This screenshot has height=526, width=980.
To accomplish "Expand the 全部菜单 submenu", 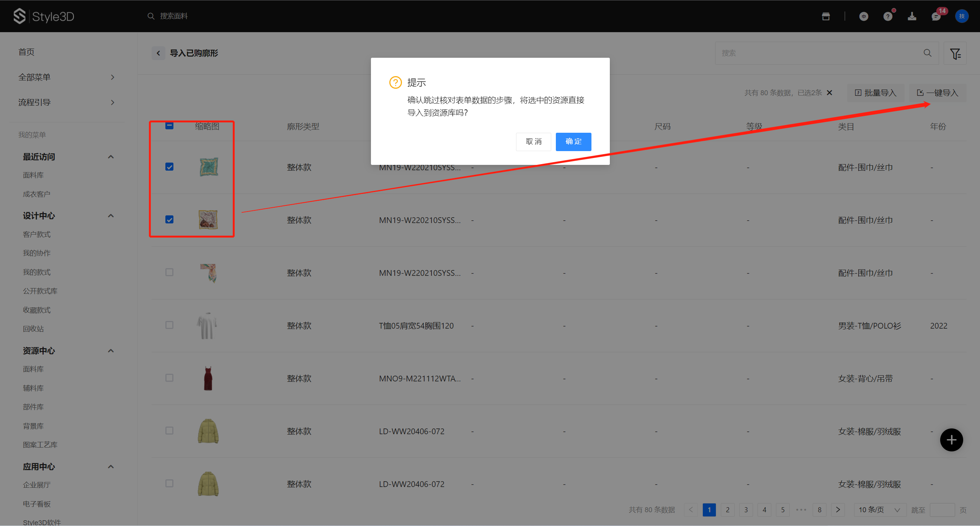I will pos(112,77).
